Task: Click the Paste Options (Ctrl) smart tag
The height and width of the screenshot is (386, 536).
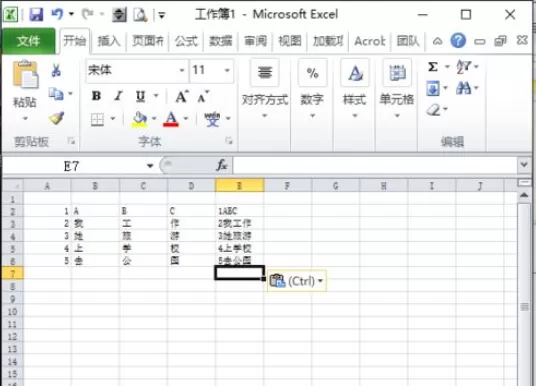Action: coord(296,281)
